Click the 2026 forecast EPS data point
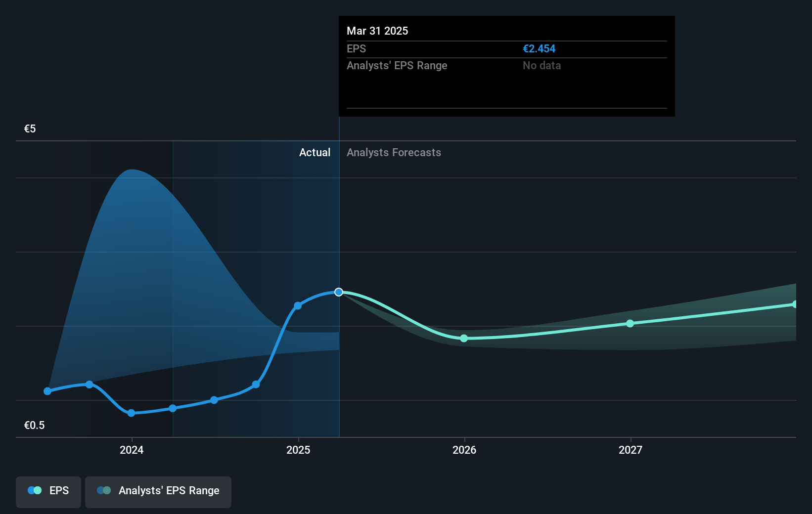 click(464, 339)
